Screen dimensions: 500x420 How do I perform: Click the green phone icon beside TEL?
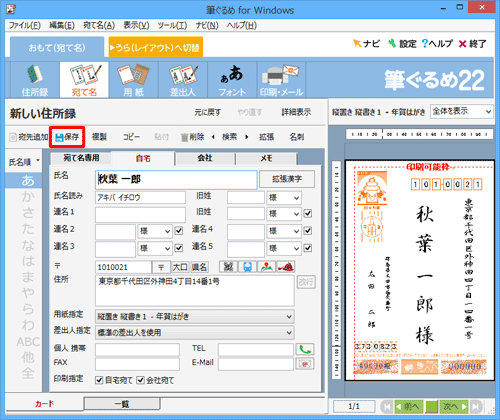[x=305, y=349]
